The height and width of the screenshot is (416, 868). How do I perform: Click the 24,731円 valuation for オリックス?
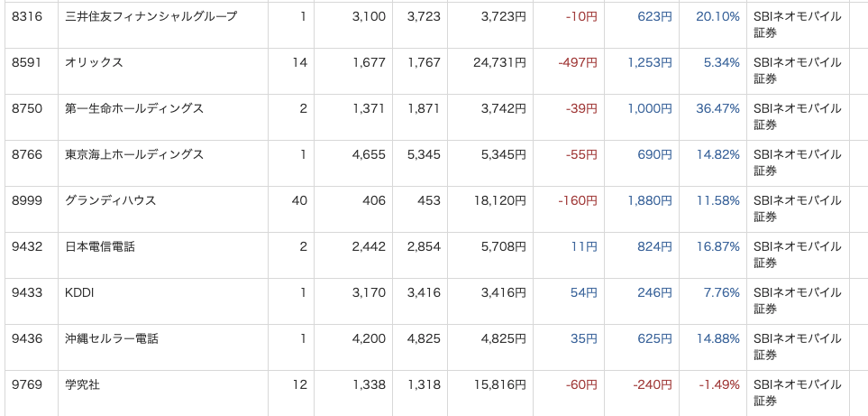[499, 62]
